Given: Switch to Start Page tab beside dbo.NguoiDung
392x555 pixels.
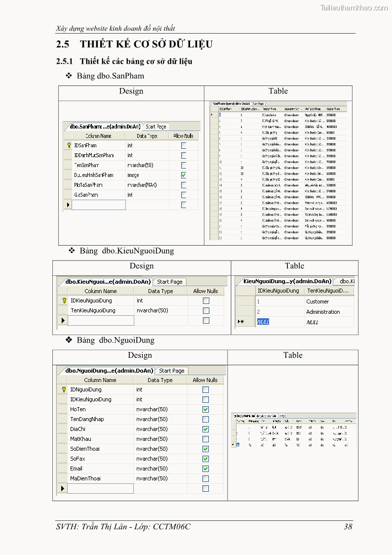Looking at the screenshot, I should pos(171,371).
